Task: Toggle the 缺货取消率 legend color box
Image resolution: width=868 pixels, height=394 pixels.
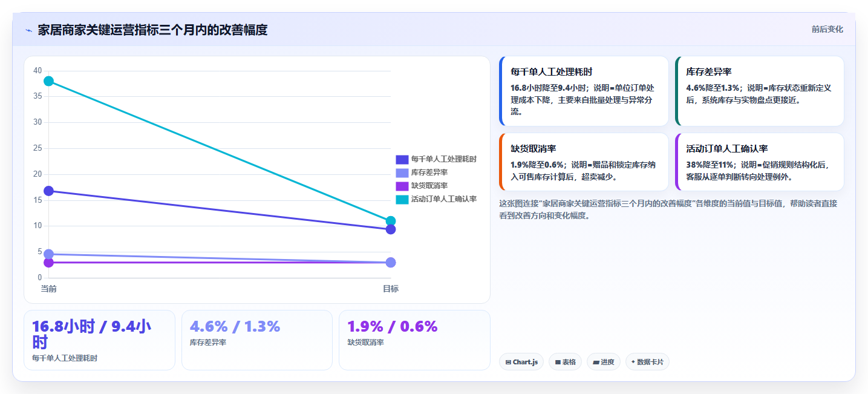Action: tap(402, 186)
